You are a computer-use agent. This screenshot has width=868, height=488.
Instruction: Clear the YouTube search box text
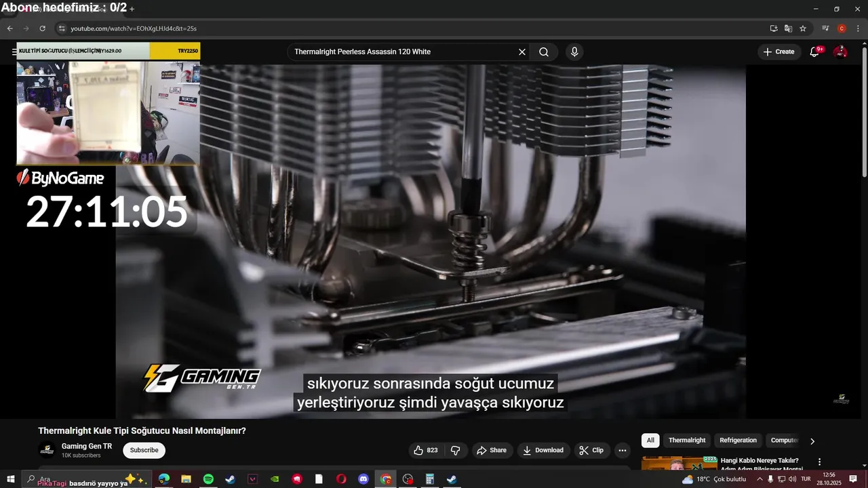(522, 52)
